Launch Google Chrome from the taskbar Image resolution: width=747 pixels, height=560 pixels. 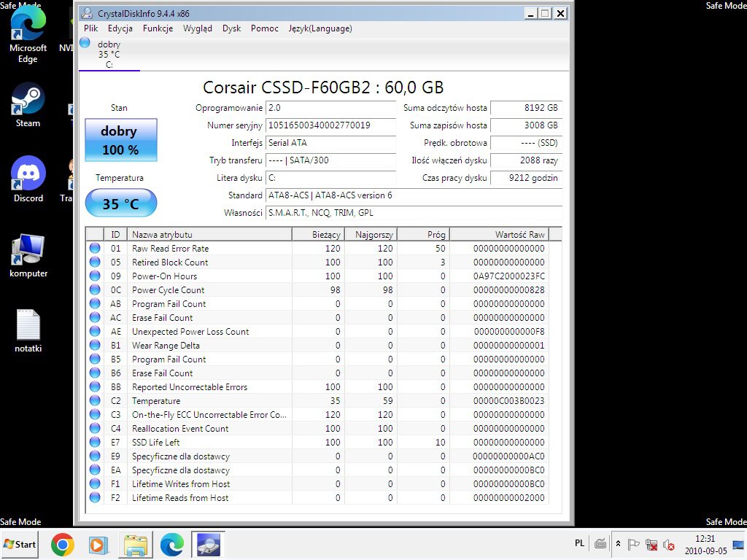63,544
